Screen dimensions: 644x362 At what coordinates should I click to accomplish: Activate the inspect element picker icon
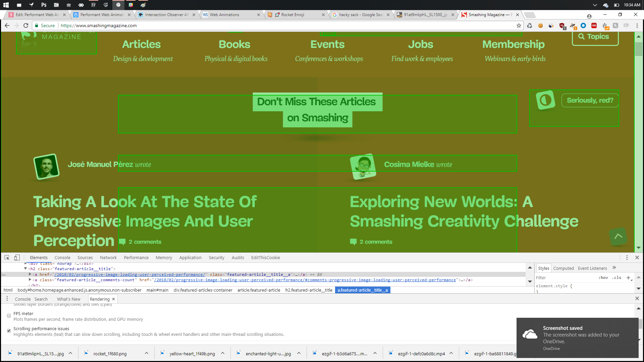(x=7, y=257)
